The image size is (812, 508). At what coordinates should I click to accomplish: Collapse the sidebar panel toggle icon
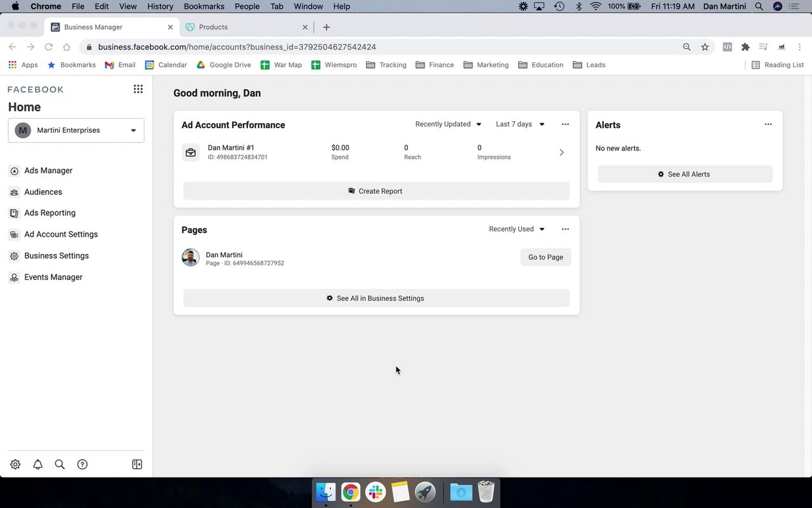[x=137, y=464]
